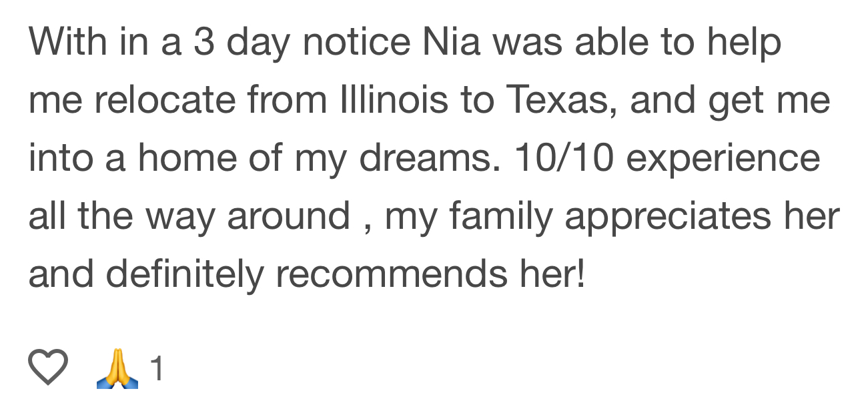Open the reaction count showing 1
This screenshot has width=868, height=415.
coord(156,369)
